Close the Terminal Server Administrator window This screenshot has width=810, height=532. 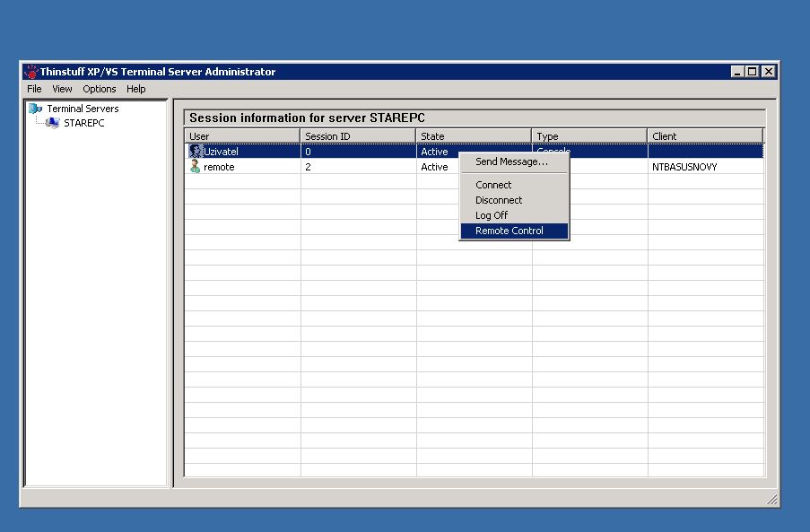click(769, 72)
